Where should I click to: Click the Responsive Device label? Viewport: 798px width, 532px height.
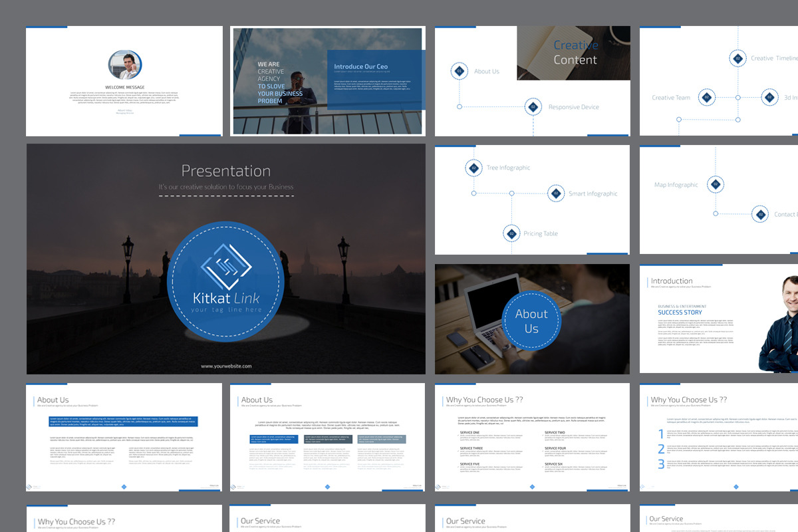pyautogui.click(x=573, y=107)
